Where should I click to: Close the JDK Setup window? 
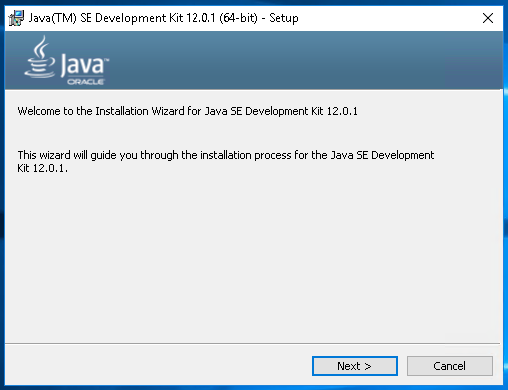488,18
